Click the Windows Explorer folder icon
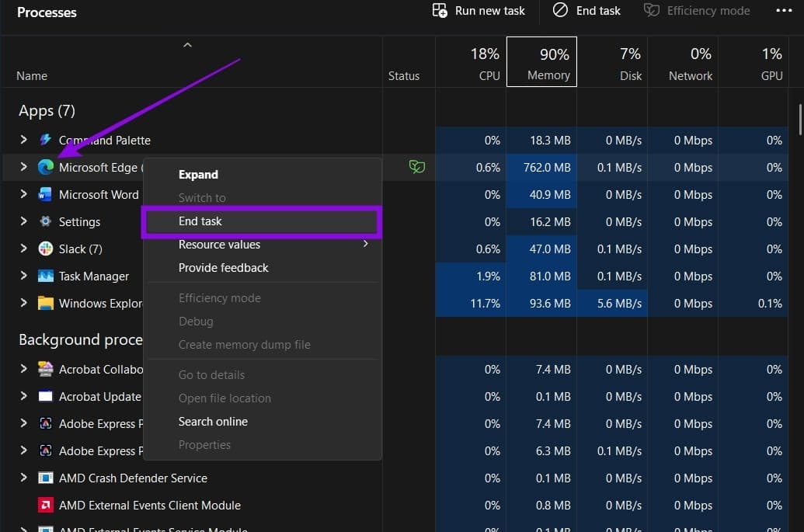The image size is (804, 532). point(46,303)
